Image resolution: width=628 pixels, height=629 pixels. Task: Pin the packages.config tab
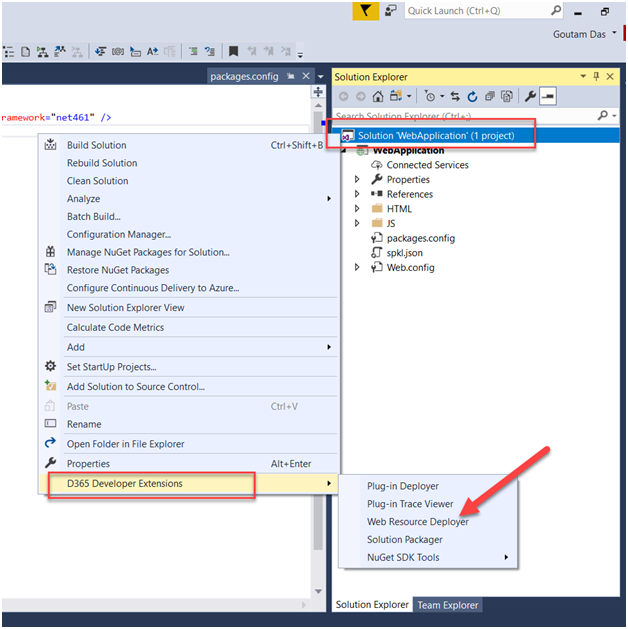pos(291,76)
